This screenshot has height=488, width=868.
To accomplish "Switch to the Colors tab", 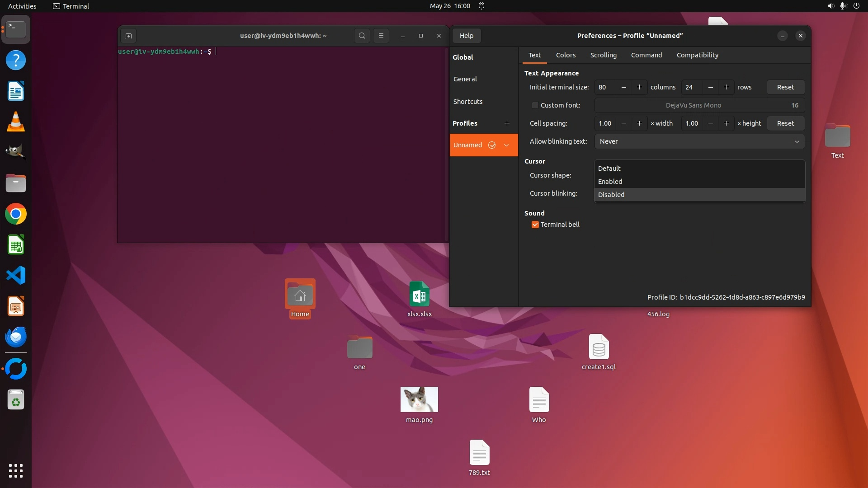I will coord(566,55).
